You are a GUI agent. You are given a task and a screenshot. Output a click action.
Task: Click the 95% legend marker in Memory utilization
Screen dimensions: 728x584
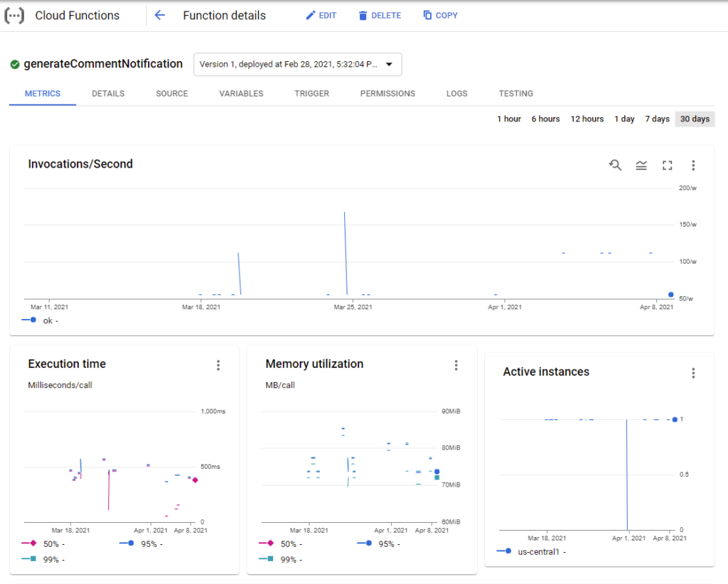(365, 544)
